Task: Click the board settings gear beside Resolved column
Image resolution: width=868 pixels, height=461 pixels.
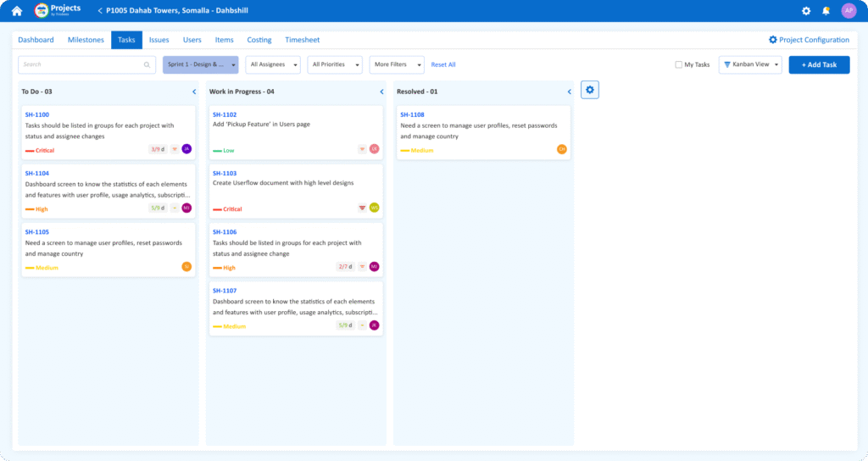Action: [590, 90]
